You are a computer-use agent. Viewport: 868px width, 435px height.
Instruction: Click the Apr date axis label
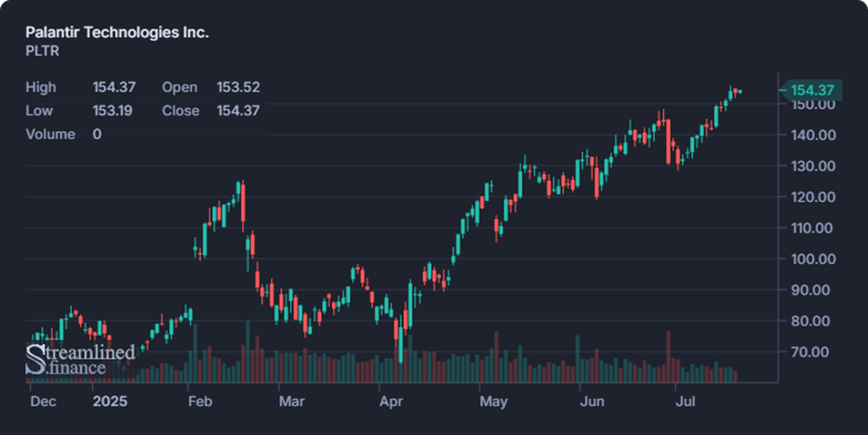click(392, 402)
